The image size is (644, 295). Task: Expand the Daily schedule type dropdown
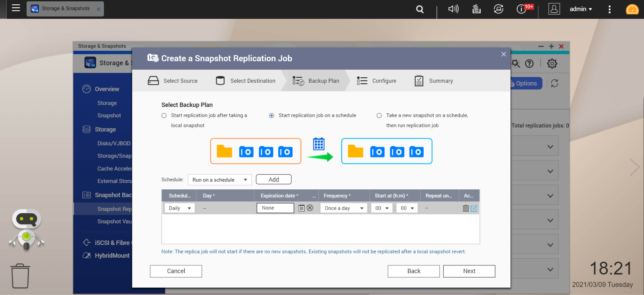(x=180, y=208)
